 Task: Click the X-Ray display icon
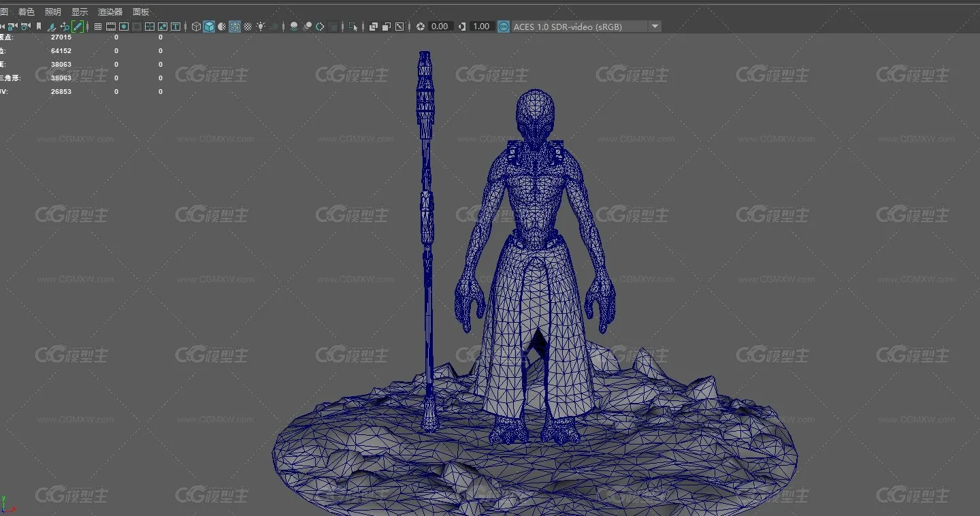pyautogui.click(x=374, y=27)
